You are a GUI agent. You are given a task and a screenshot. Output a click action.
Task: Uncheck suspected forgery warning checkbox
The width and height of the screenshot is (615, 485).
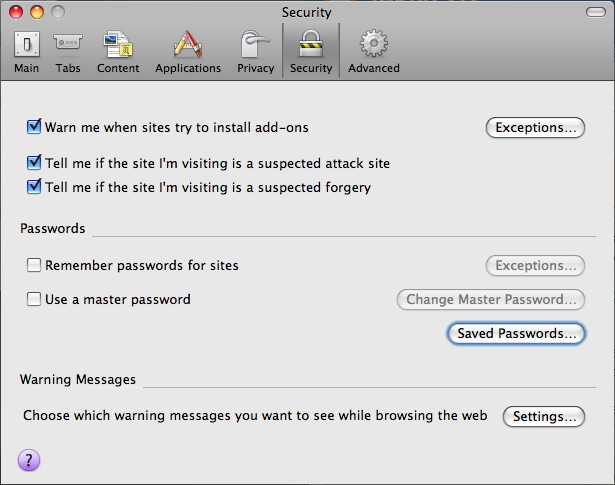[34, 187]
